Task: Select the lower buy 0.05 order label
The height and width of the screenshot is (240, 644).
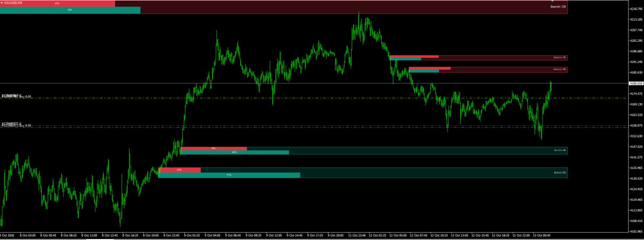Action: pyautogui.click(x=17, y=125)
